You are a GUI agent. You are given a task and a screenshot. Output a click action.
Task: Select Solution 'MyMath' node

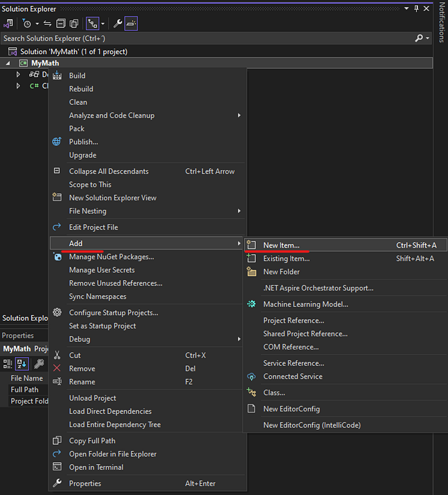pos(74,52)
